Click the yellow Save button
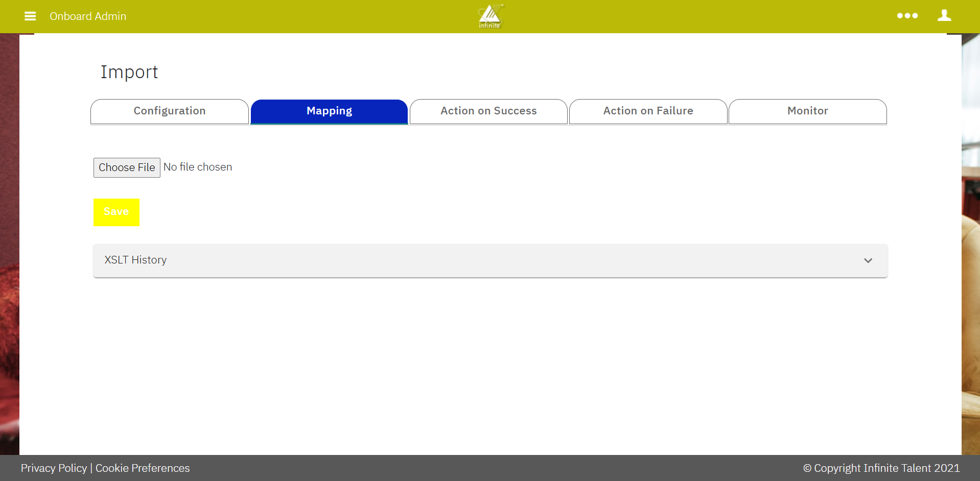This screenshot has height=481, width=980. pyautogui.click(x=116, y=212)
